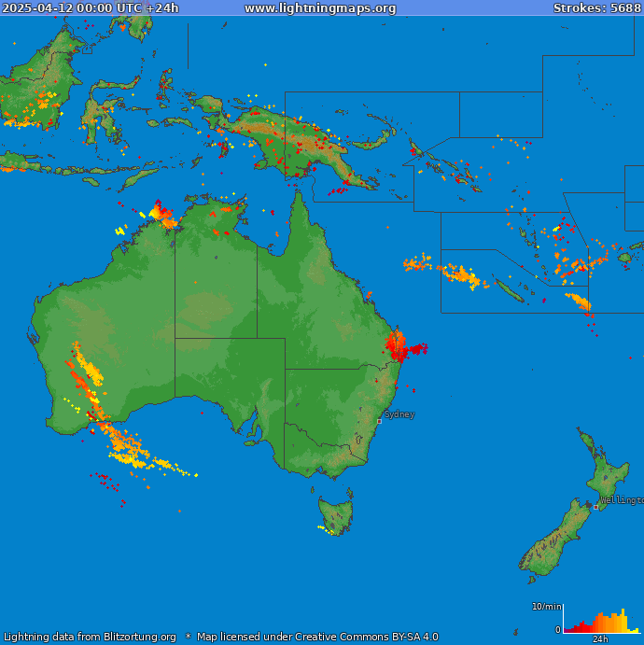Click the Strokes: 5688 counter
Screen dimensions: 644x645
(597, 8)
